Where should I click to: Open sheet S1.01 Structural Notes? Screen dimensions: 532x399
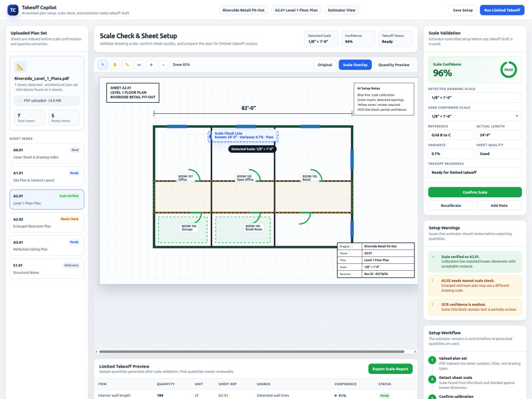click(47, 269)
